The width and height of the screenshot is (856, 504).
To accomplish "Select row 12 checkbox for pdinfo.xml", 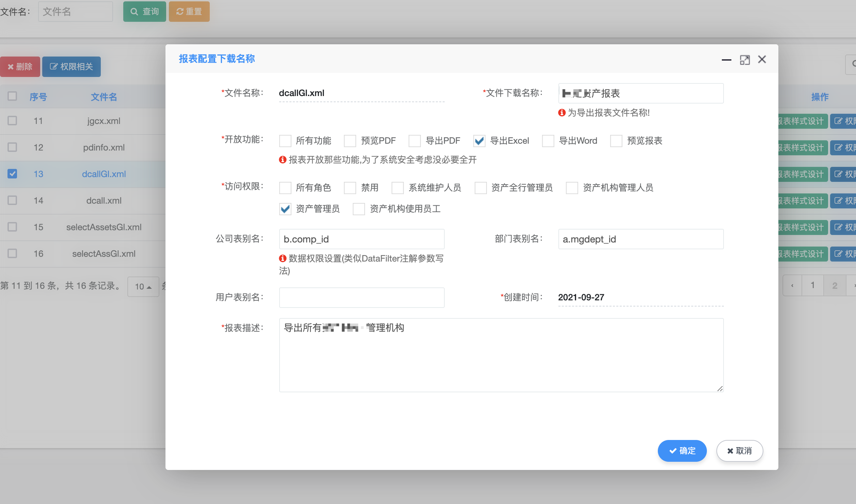I will [x=12, y=147].
